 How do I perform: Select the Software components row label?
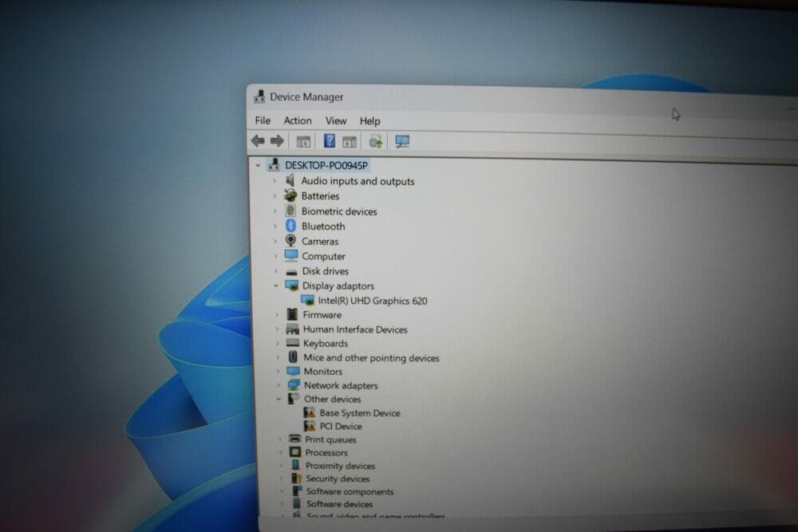point(350,492)
